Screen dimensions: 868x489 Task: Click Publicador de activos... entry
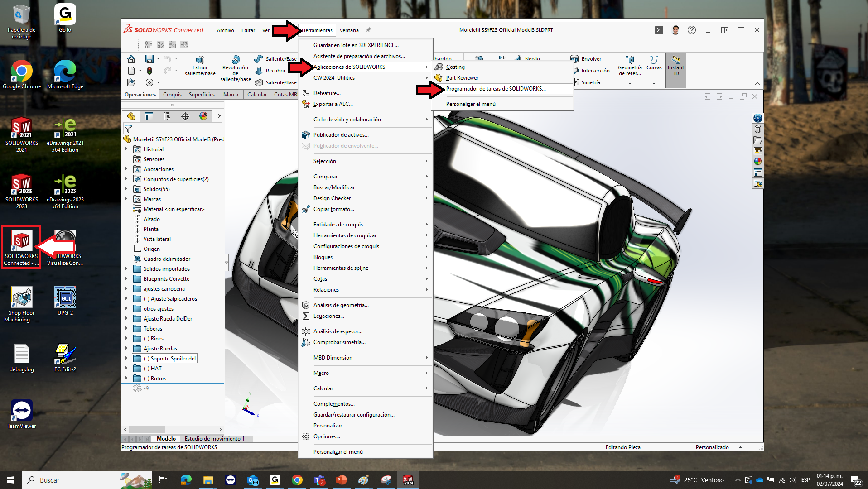[365, 135]
